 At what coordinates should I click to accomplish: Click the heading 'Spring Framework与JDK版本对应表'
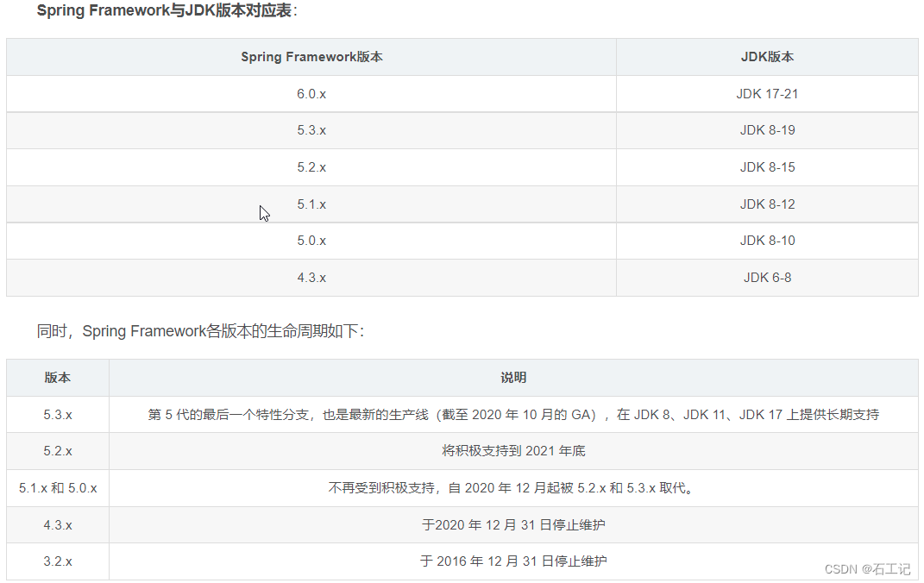point(167,10)
